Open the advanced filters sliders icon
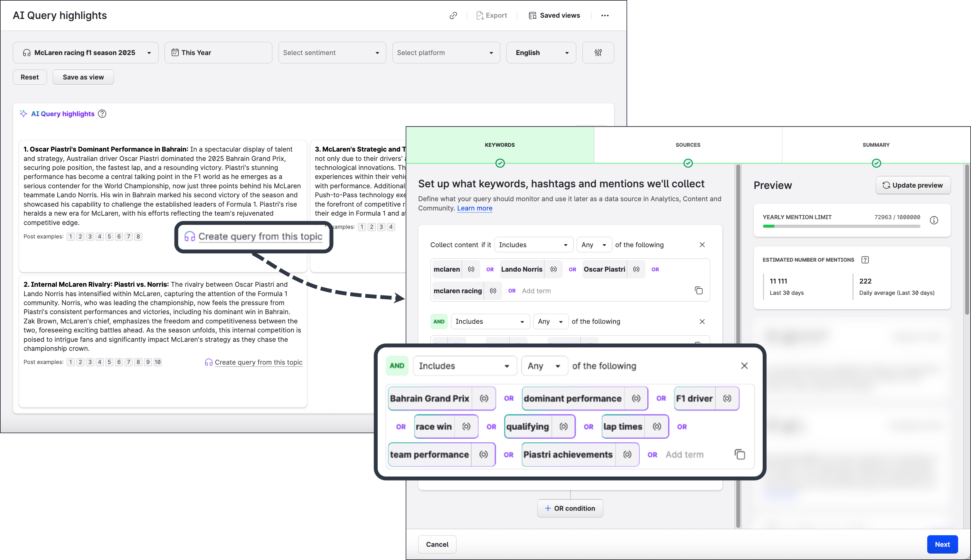The height and width of the screenshot is (560, 971). [x=598, y=53]
